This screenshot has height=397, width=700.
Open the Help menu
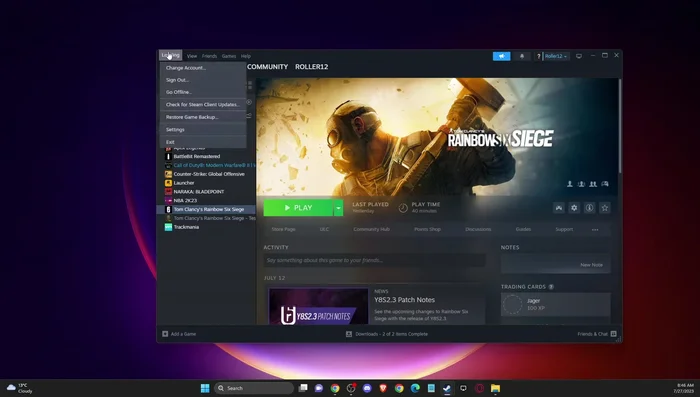246,56
